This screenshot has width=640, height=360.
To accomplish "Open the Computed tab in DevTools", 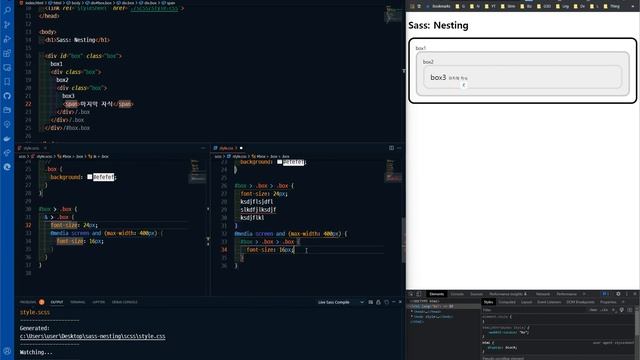I will tap(507, 302).
